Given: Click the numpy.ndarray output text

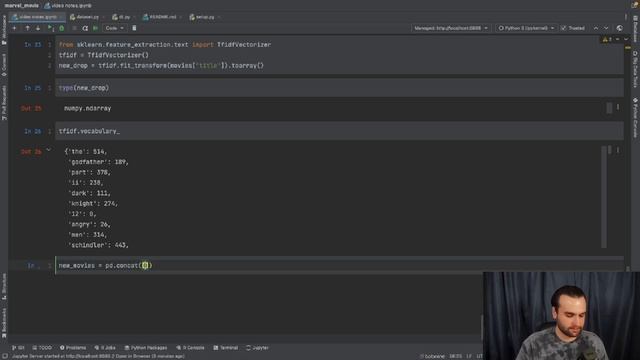Looking at the screenshot, I should click(x=87, y=109).
